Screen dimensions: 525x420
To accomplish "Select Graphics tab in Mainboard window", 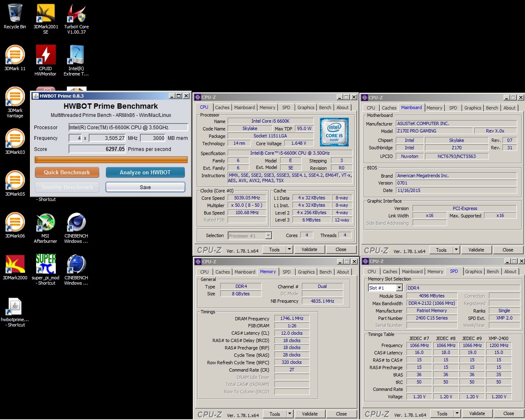I will 472,108.
